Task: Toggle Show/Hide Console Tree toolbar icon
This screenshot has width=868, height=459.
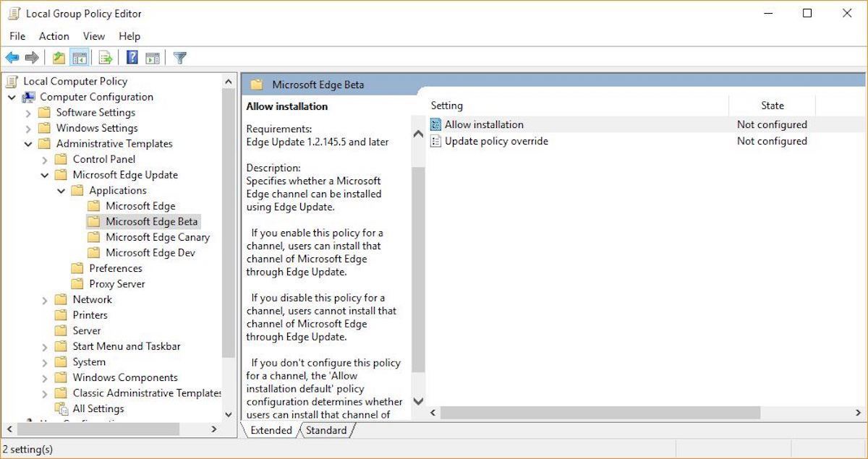Action: pyautogui.click(x=80, y=58)
